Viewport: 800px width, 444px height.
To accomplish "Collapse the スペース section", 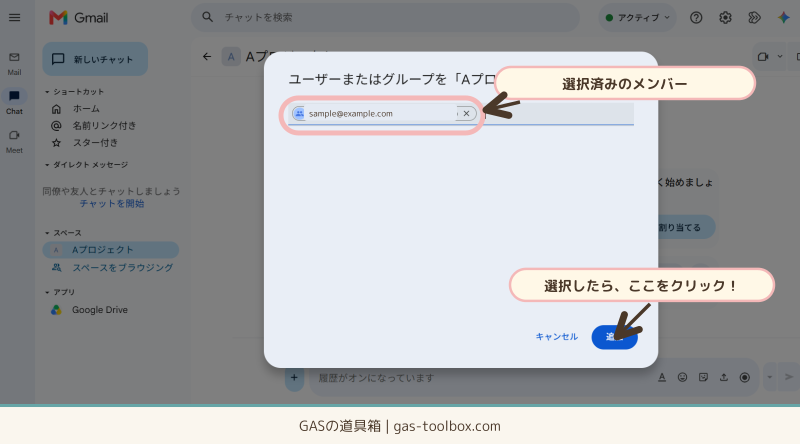I will point(47,233).
